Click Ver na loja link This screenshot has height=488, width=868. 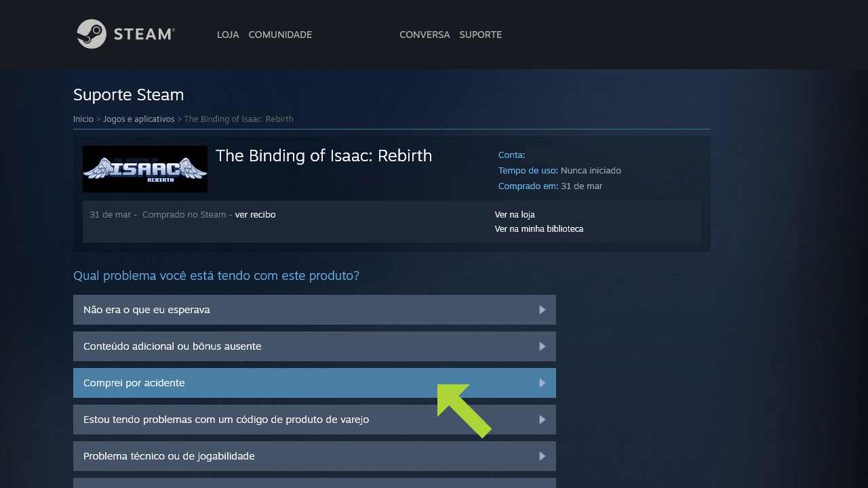click(515, 215)
